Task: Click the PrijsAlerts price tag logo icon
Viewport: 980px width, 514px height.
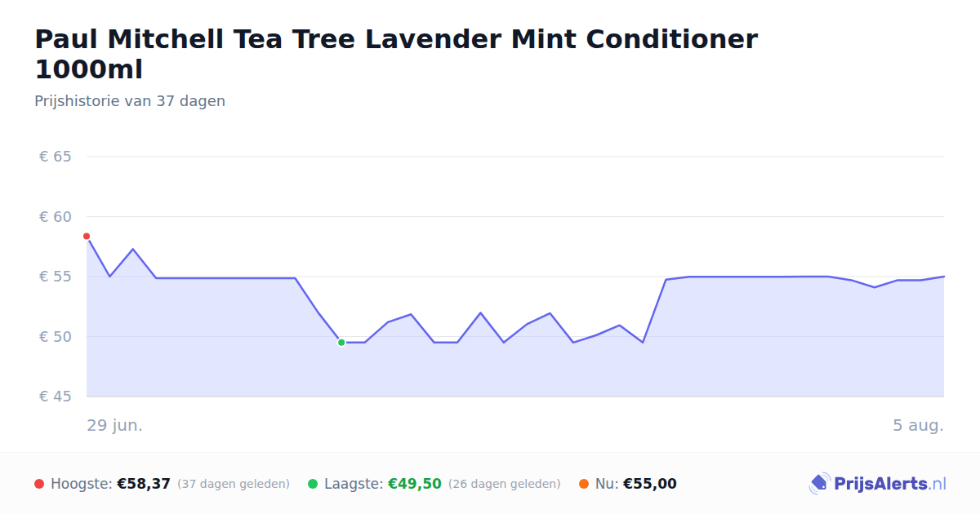Action: click(x=819, y=484)
